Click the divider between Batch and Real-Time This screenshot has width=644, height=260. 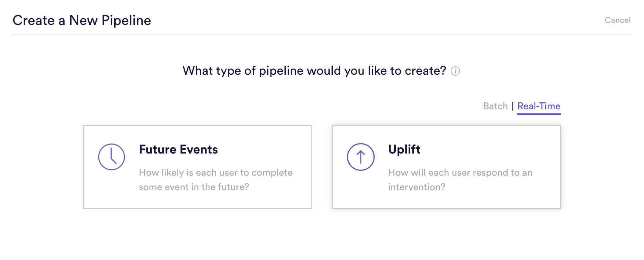[x=513, y=106]
